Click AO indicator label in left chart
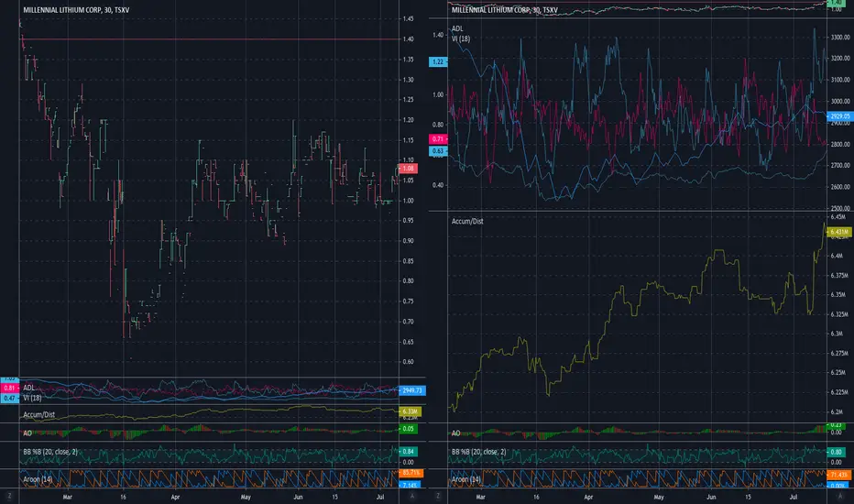The width and height of the screenshot is (854, 504). 27,433
